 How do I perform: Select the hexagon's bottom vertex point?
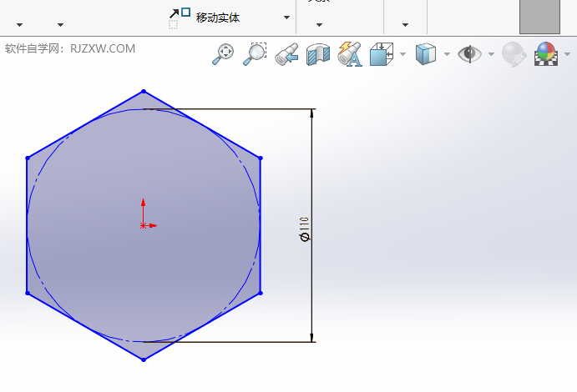pos(144,359)
